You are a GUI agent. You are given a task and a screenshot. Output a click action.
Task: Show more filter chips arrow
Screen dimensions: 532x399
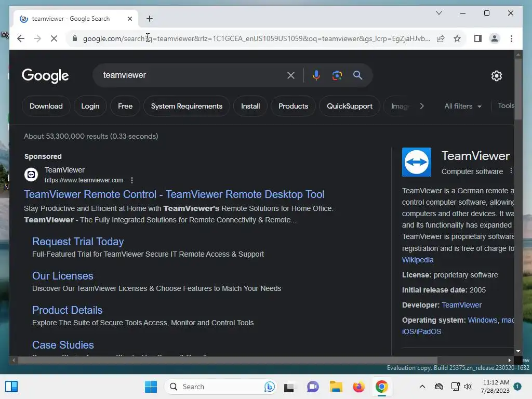[x=422, y=106]
